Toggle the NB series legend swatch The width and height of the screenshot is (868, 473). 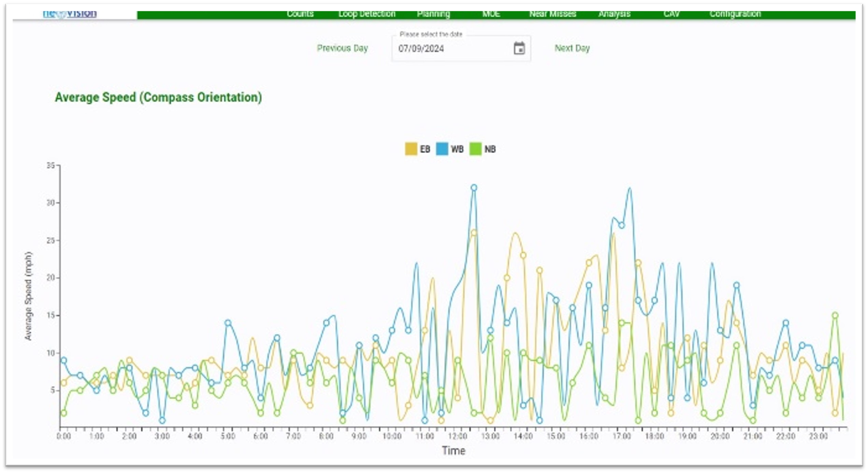coord(475,149)
